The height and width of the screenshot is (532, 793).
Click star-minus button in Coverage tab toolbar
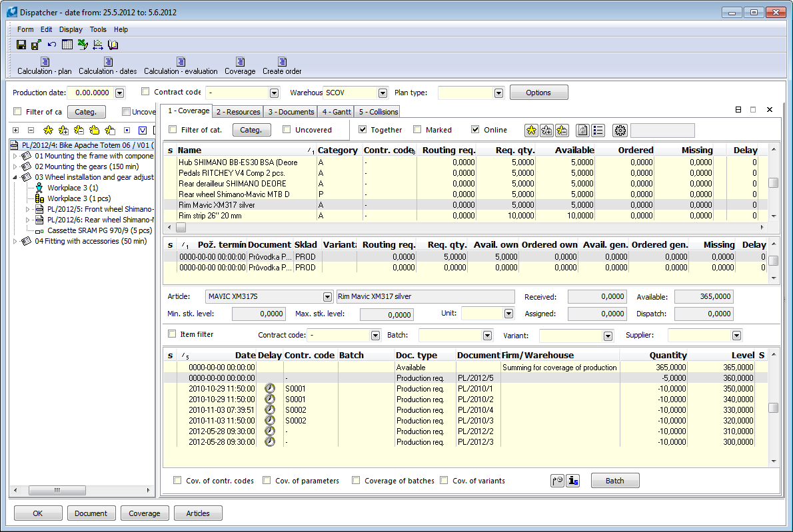(561, 131)
